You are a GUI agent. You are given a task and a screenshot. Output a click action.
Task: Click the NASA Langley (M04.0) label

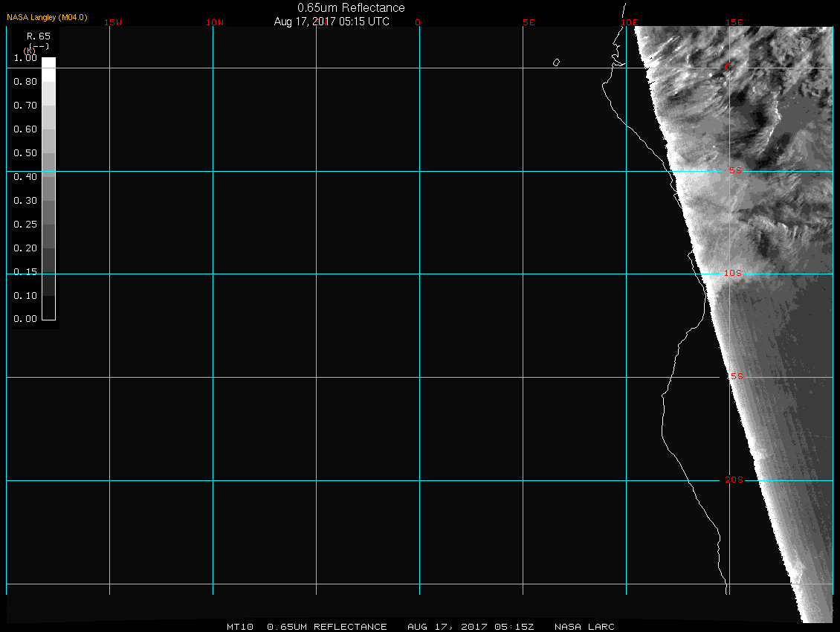pos(47,17)
